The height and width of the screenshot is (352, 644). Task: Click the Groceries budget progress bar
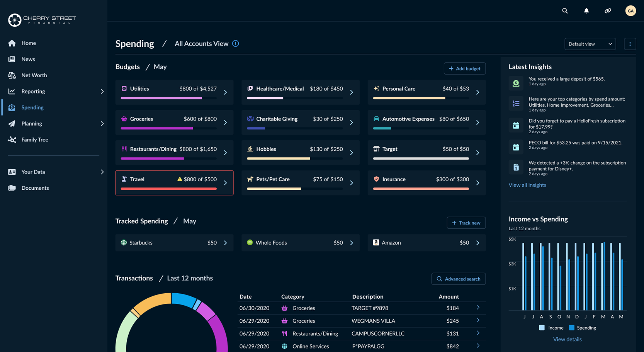click(x=168, y=128)
